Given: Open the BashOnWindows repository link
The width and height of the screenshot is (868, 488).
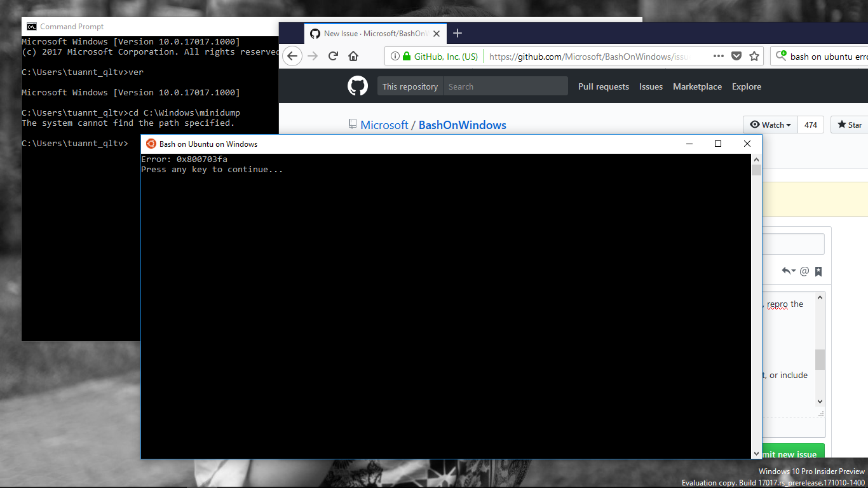Looking at the screenshot, I should pos(463,125).
